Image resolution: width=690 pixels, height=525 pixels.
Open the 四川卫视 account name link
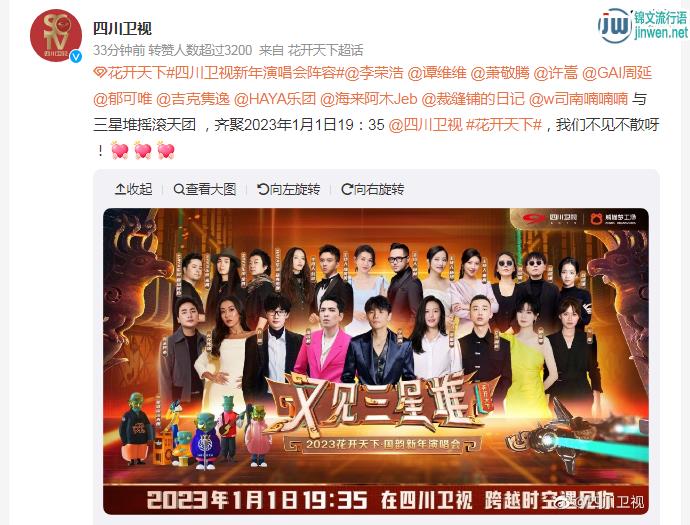pos(122,29)
